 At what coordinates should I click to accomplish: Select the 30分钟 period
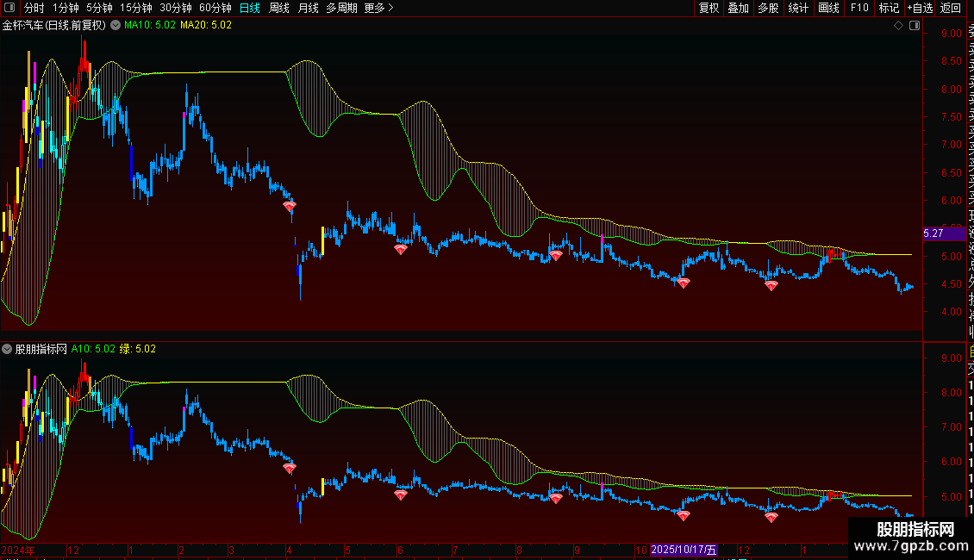click(176, 8)
